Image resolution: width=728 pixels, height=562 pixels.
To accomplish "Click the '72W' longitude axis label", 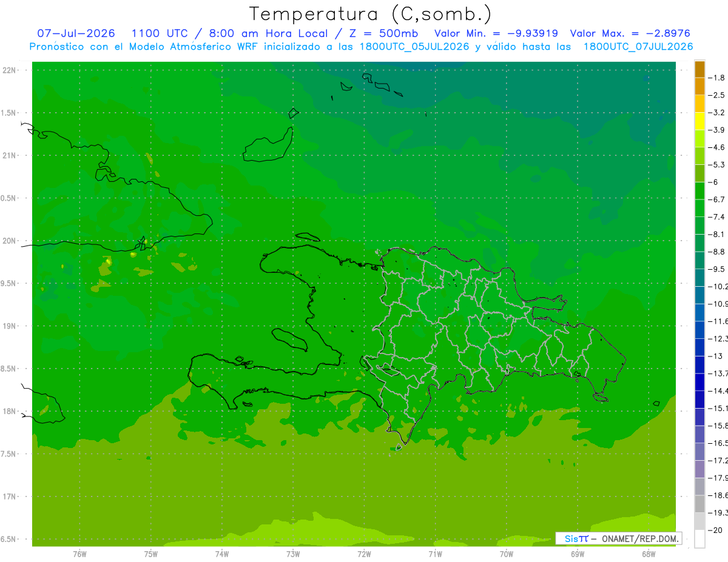I will (x=364, y=554).
